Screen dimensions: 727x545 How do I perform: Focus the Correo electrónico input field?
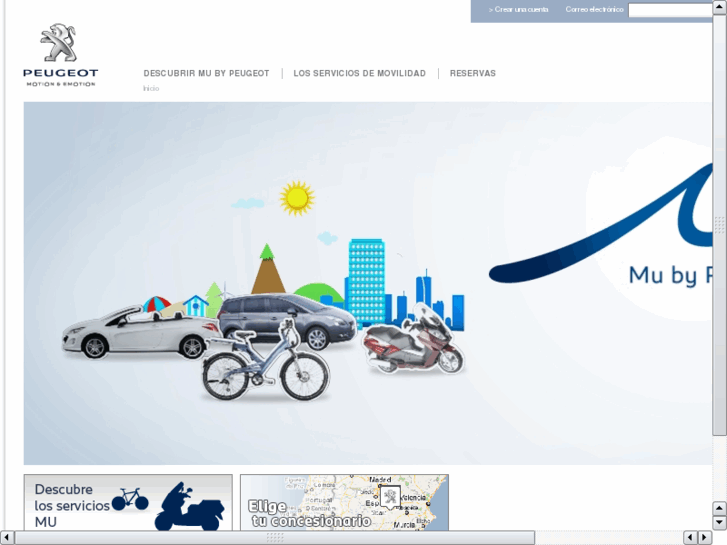tap(670, 10)
